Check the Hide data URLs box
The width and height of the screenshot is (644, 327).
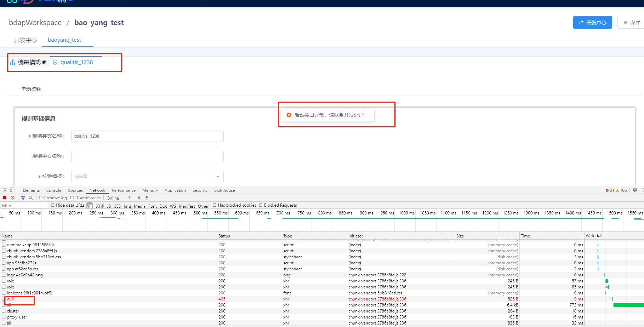tap(52, 205)
